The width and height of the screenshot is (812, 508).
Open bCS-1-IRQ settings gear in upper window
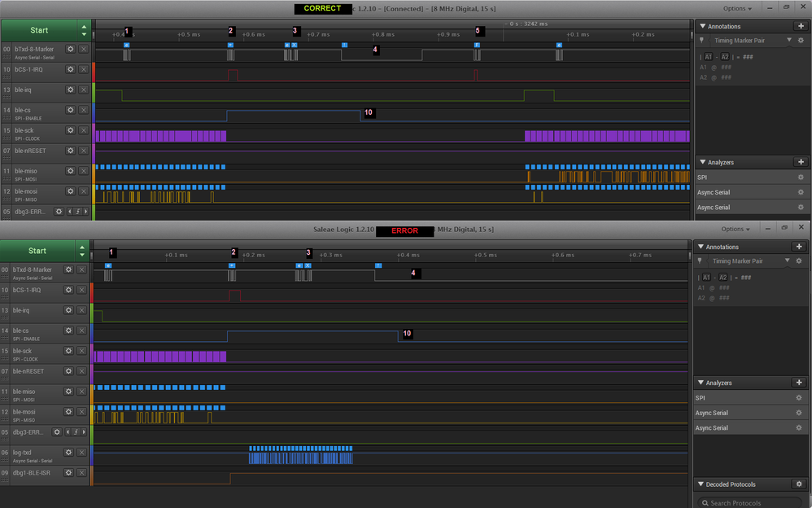tap(71, 69)
